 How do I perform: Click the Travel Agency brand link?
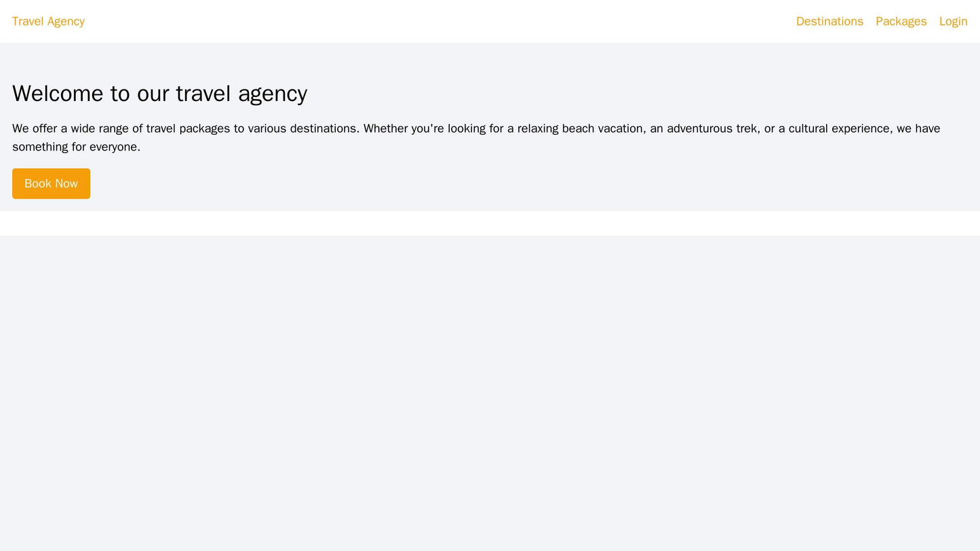48,22
